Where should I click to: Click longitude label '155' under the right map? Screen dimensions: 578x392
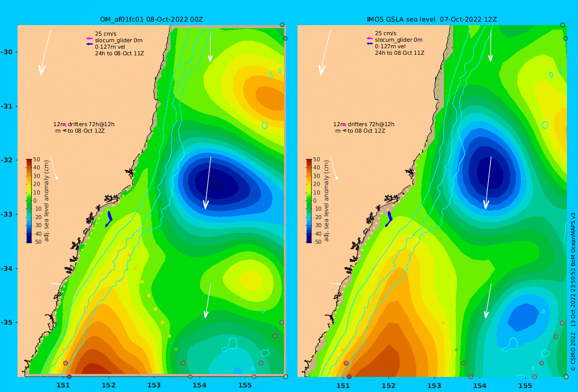[525, 386]
